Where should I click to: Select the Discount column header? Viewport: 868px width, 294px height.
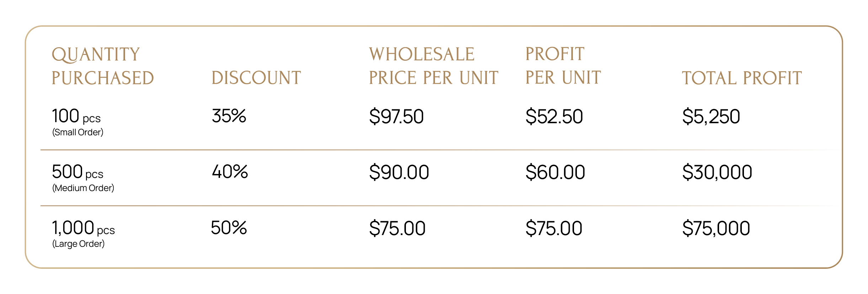[x=256, y=78]
